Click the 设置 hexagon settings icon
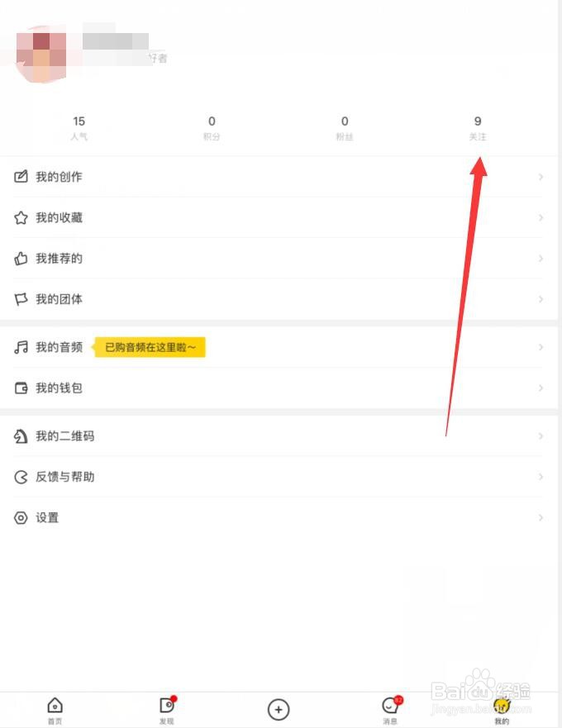The height and width of the screenshot is (728, 562). 21,518
